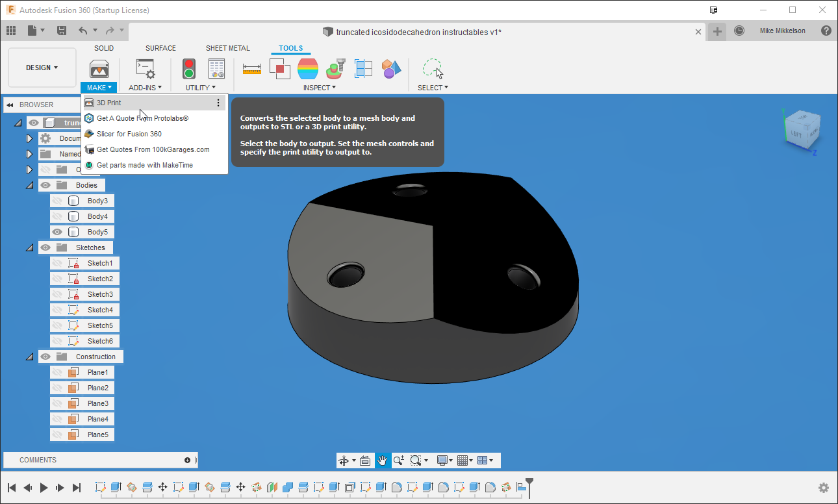Open the DESIGN workspace switcher
Viewport: 838px width, 504px height.
point(42,67)
